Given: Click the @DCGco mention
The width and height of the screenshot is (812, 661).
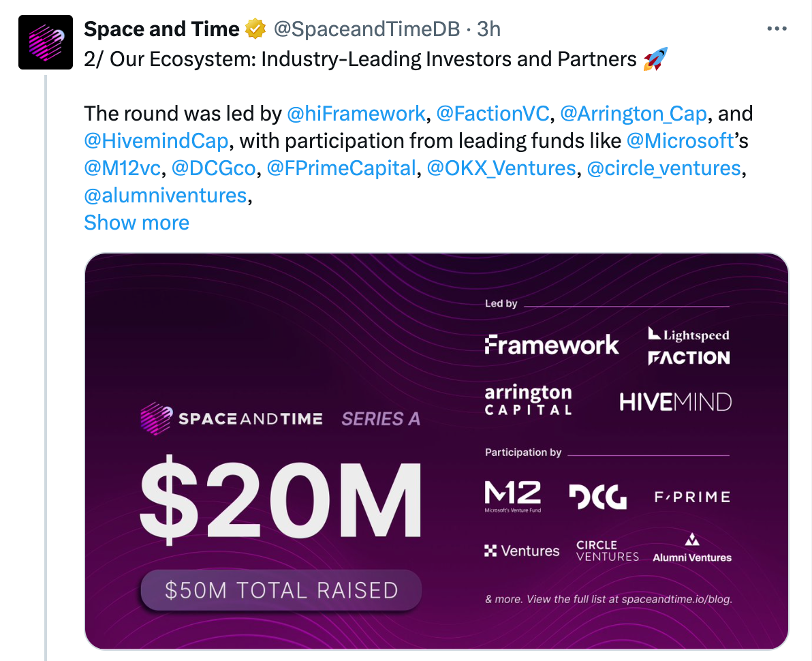Looking at the screenshot, I should (213, 168).
